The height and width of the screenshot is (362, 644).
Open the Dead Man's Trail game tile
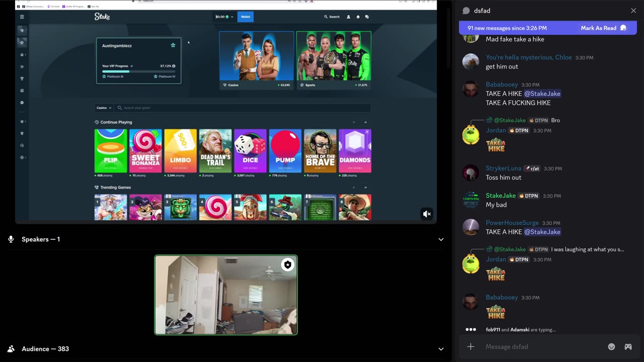[x=215, y=151]
